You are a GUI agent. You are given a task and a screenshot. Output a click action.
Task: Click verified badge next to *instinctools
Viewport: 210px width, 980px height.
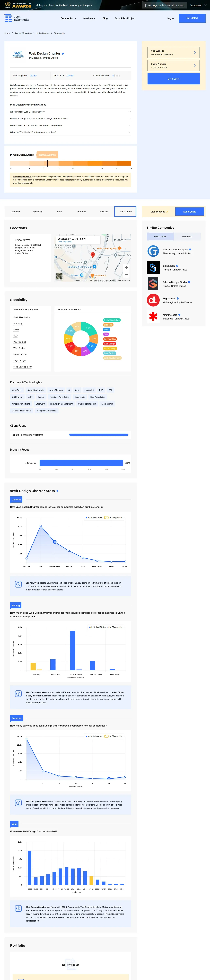(180, 315)
